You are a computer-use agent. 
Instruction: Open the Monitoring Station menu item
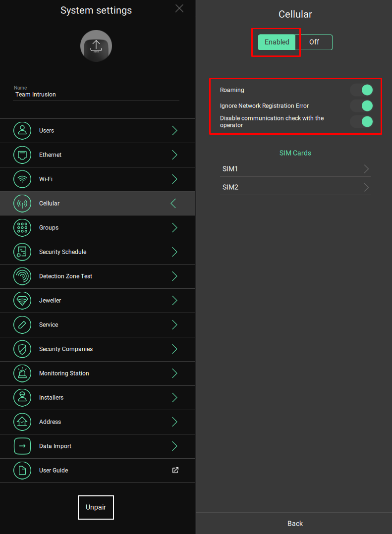(98, 374)
